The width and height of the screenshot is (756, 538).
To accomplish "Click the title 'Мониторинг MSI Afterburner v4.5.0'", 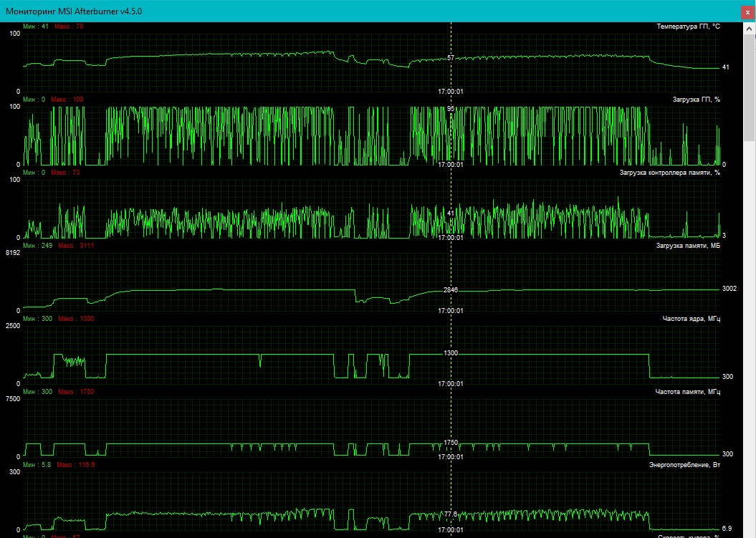I will (74, 11).
